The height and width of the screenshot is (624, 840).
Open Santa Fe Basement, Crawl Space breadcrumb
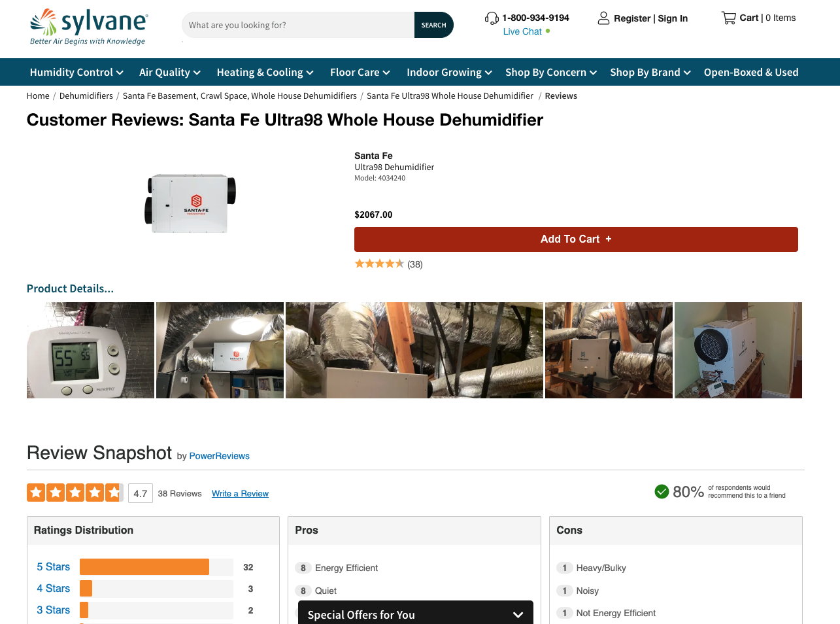coord(240,95)
